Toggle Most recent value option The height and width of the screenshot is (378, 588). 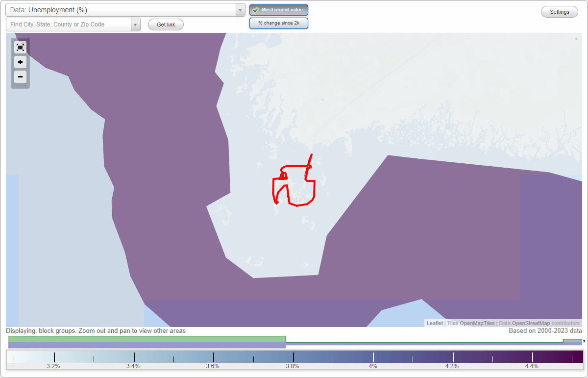point(279,10)
